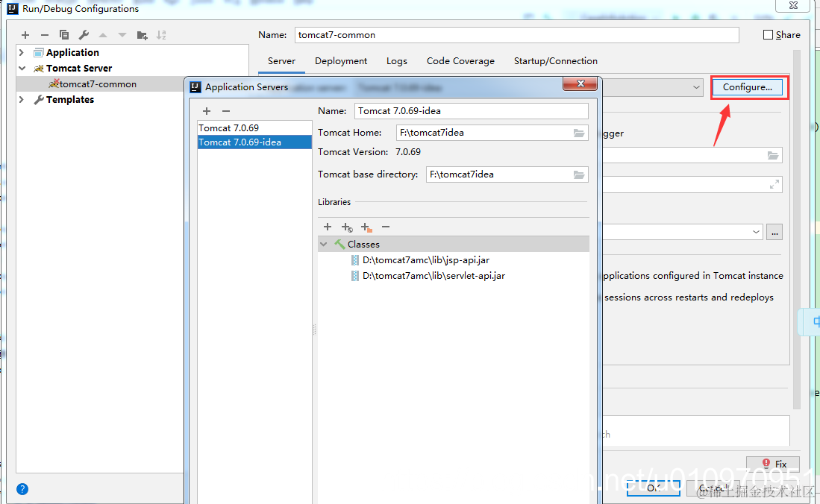Close the Application Servers dialog
The height and width of the screenshot is (504, 820).
click(580, 84)
